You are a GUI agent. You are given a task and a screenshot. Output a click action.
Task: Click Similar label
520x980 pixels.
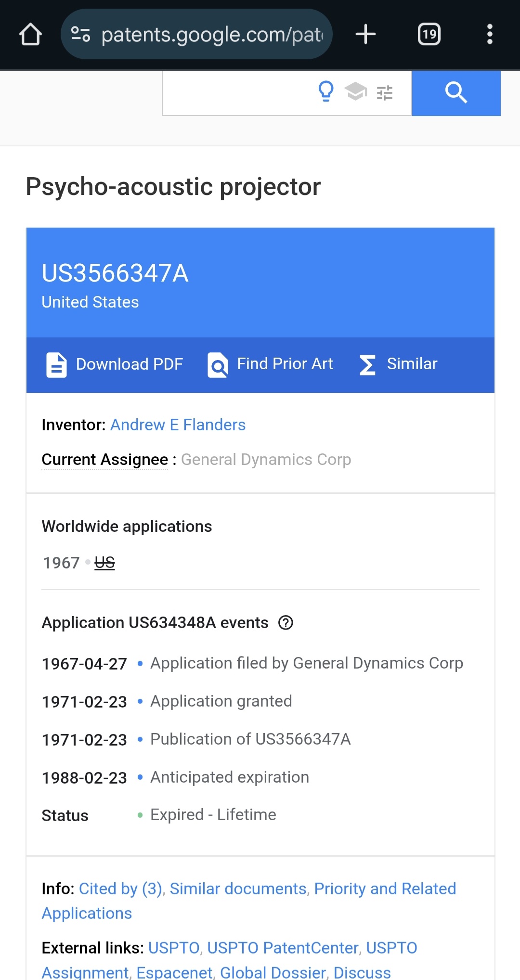pos(412,364)
